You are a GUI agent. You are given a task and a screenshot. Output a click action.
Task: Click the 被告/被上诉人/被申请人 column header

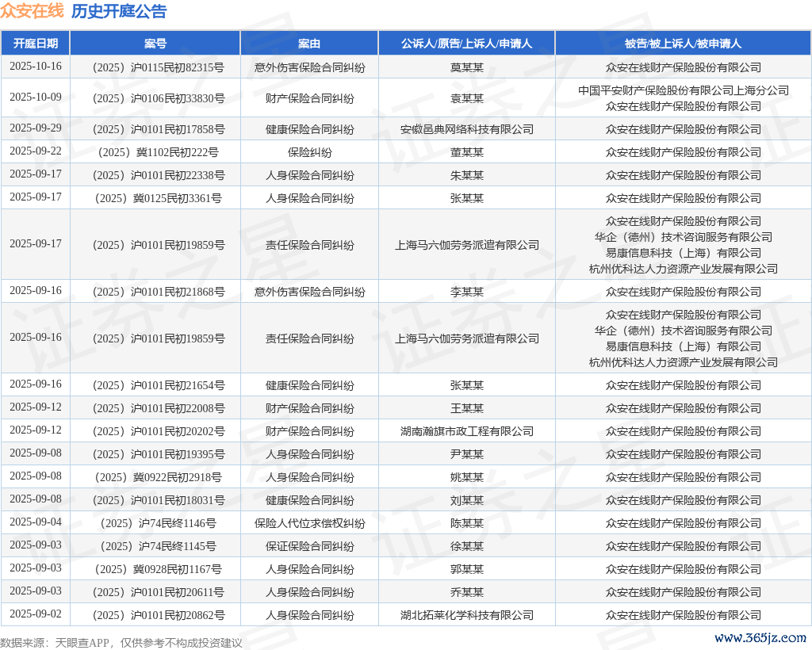point(683,44)
